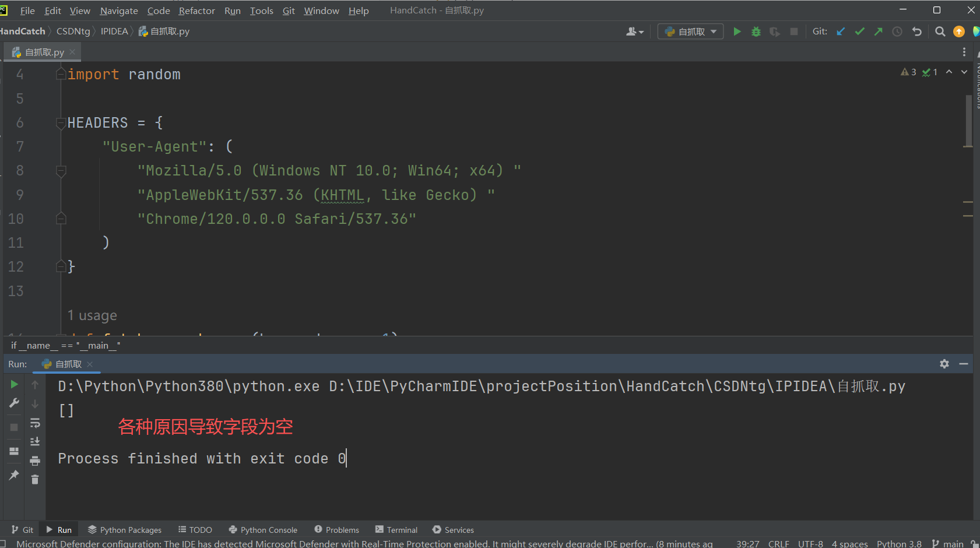Open Run panel options with the gear icon

[944, 364]
